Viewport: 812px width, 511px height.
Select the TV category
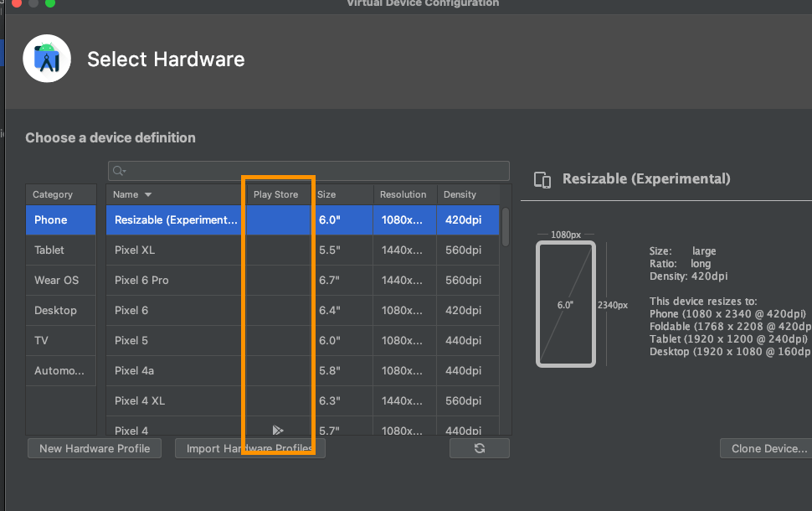click(x=61, y=340)
